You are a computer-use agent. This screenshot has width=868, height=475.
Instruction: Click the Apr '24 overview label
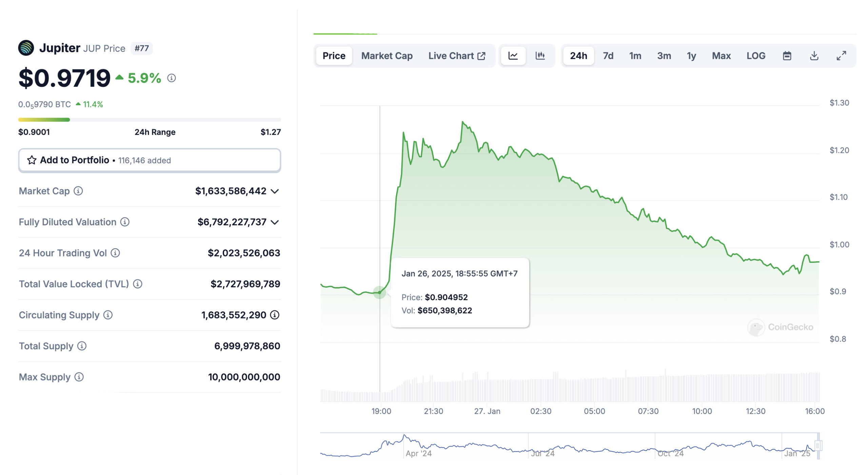[418, 453]
